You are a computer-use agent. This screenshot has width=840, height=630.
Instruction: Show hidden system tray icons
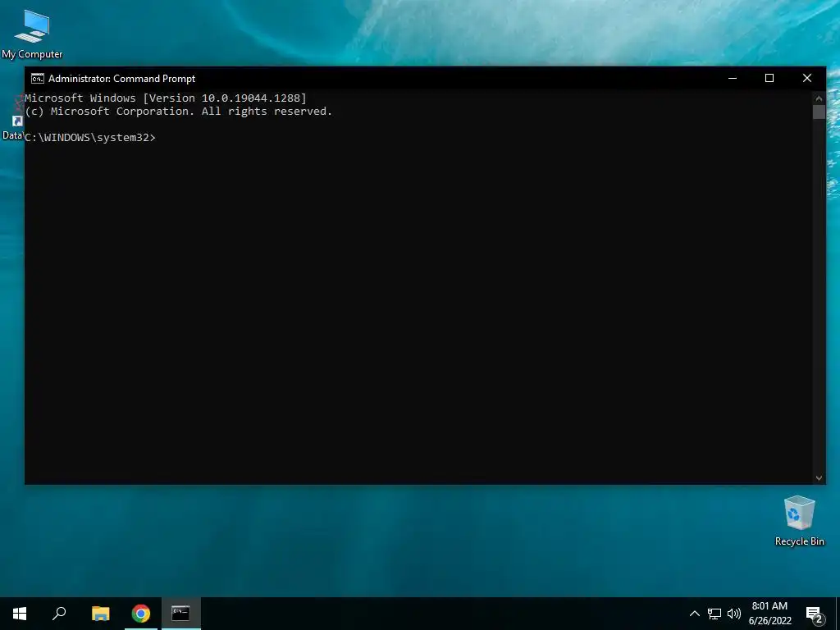(x=694, y=614)
